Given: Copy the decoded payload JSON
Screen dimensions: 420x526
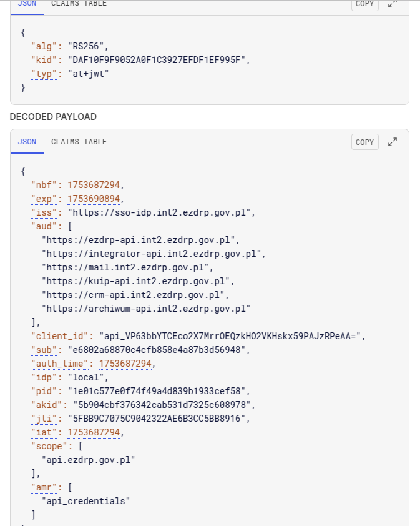Looking at the screenshot, I should 364,142.
